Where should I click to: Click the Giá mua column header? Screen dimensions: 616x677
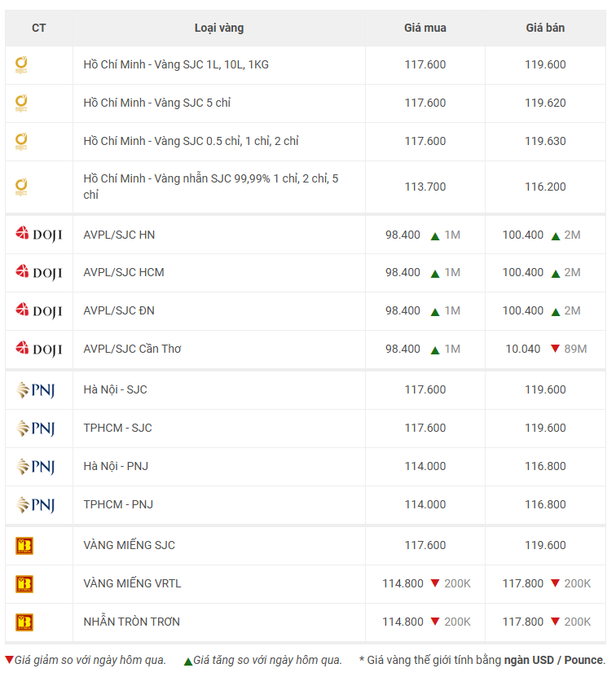click(425, 28)
